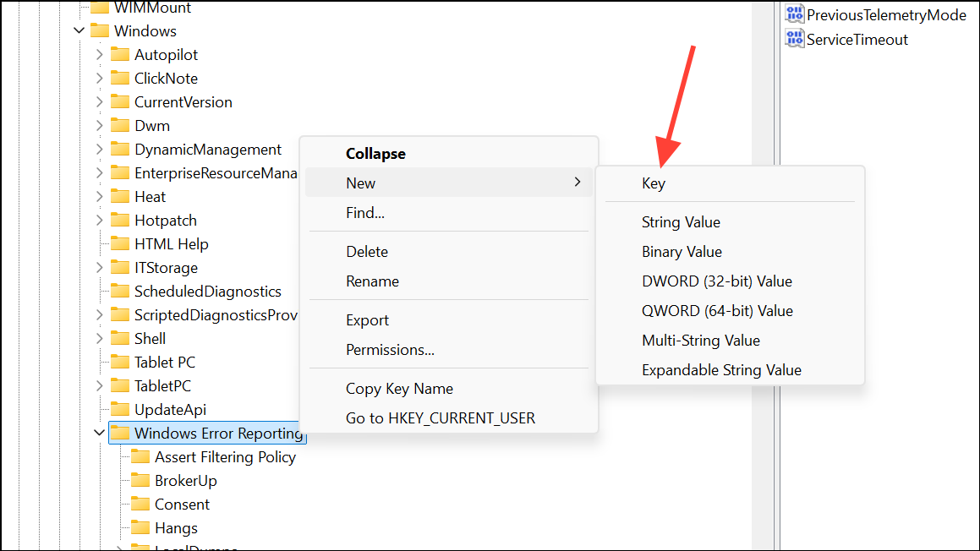980x551 pixels.
Task: Select the Consent subkey folder icon
Action: click(x=140, y=505)
